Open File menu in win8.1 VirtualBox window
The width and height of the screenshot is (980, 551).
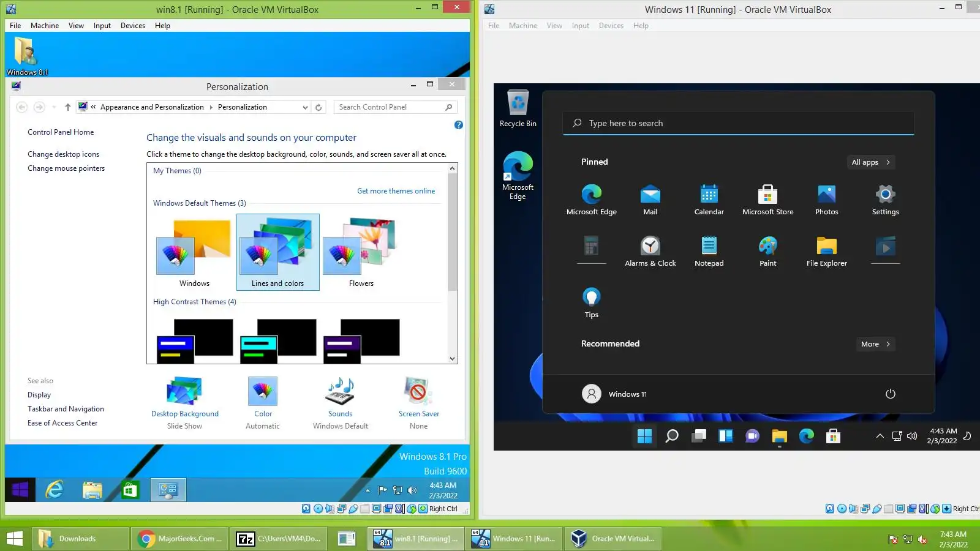[x=15, y=26]
